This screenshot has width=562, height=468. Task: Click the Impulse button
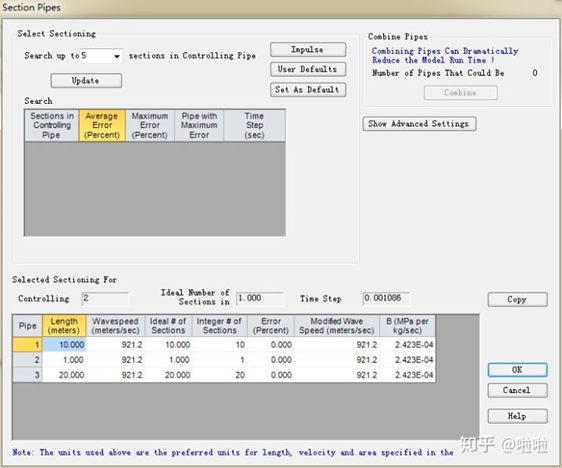pos(308,49)
